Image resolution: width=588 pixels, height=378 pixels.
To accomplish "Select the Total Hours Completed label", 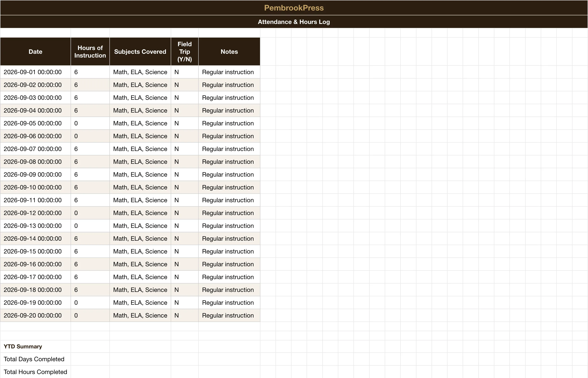I will [35, 372].
